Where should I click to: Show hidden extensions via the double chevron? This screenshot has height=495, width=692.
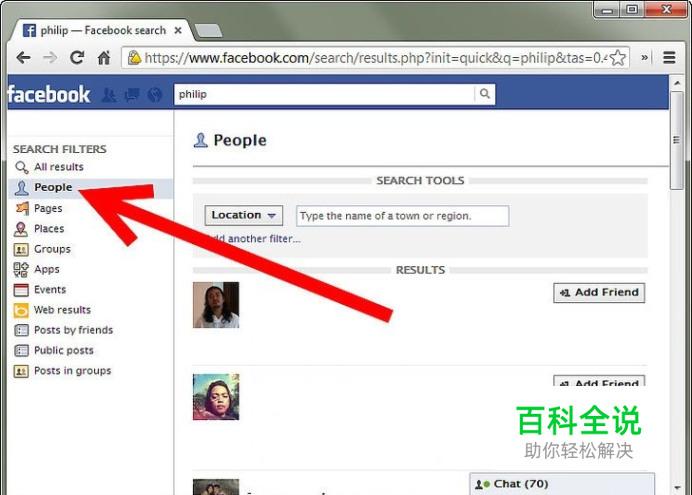coord(644,57)
